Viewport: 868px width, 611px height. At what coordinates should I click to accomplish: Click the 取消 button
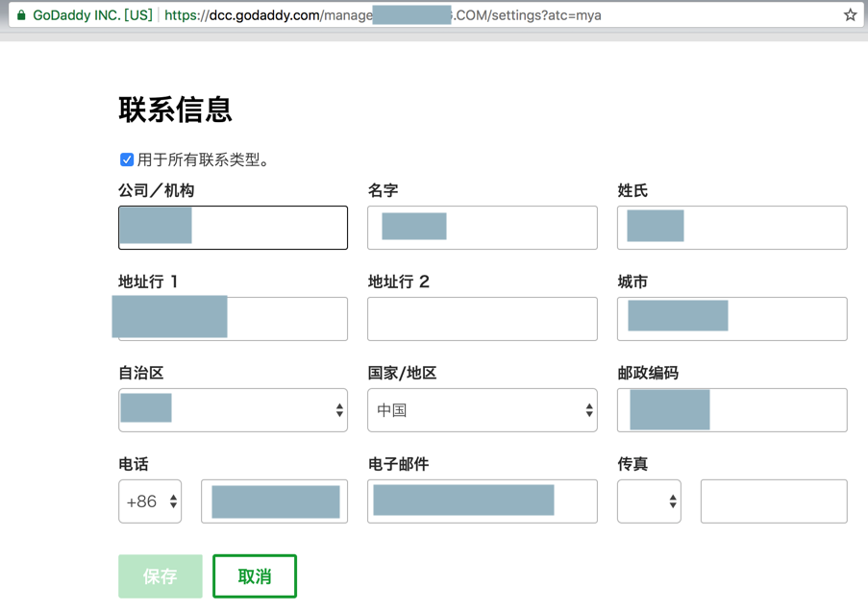(255, 576)
